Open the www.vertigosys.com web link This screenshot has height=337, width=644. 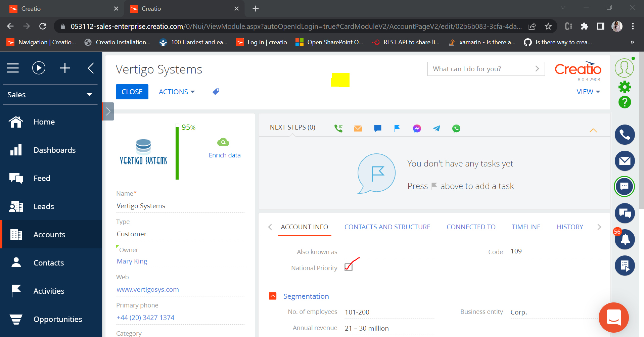(x=148, y=289)
